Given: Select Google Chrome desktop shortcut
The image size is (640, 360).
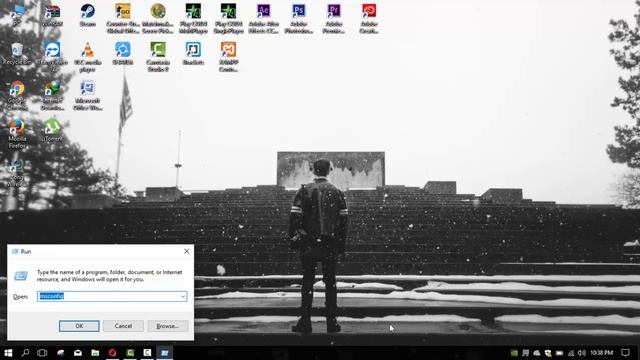Looking at the screenshot, I should [17, 95].
